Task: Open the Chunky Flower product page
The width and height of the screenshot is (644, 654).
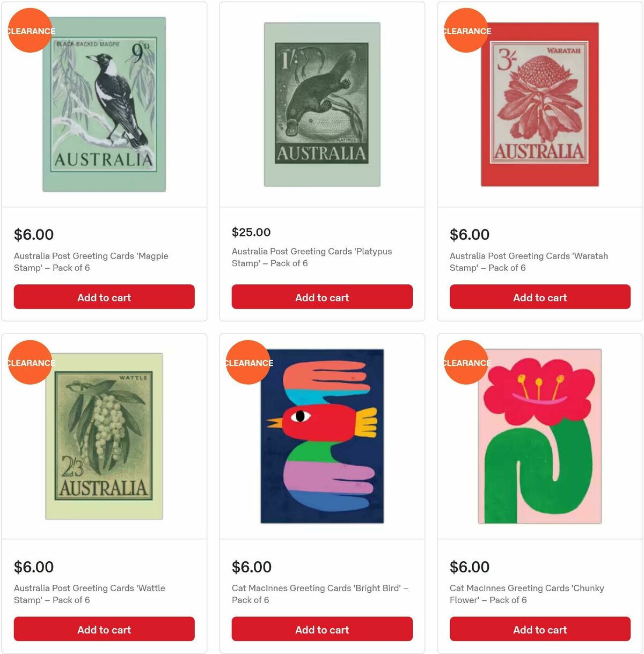Action: tap(526, 594)
